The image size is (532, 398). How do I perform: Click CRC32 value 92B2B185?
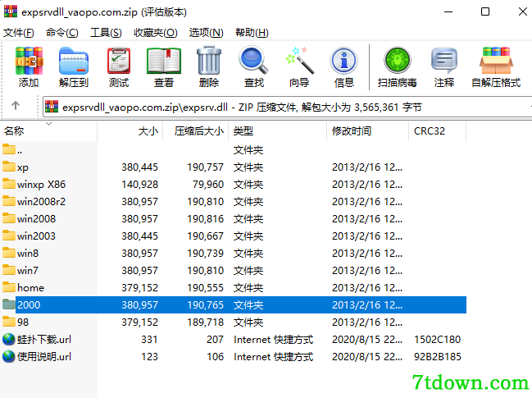[x=438, y=357]
